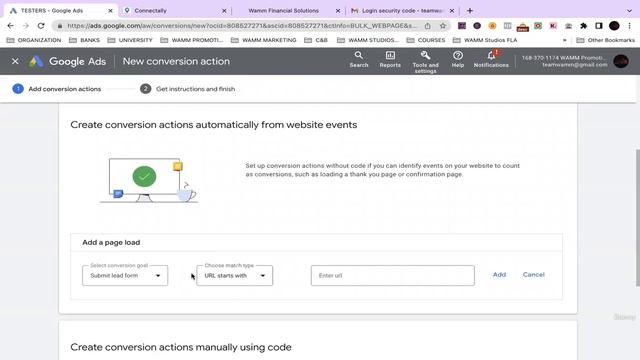The height and width of the screenshot is (360, 640).
Task: Open Tools and settings wrench icon
Action: [425, 62]
